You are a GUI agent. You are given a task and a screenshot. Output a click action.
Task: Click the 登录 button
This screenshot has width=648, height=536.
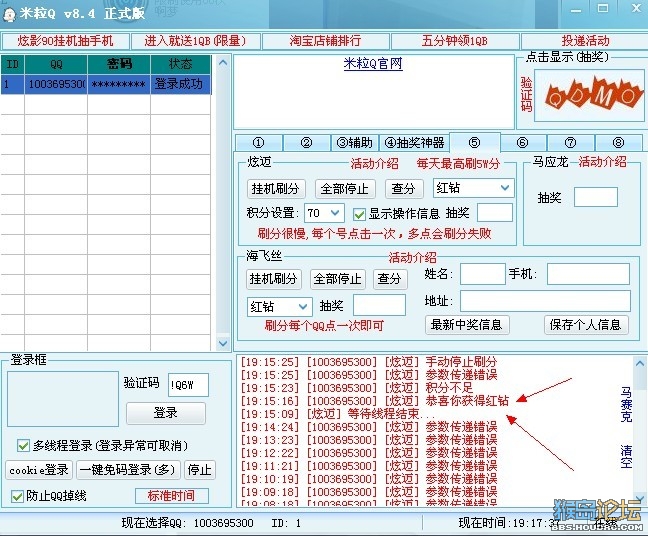(166, 413)
